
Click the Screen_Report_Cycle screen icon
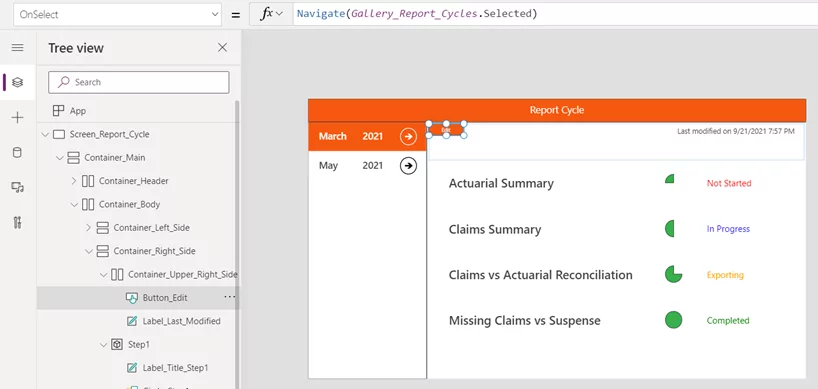pyautogui.click(x=59, y=135)
